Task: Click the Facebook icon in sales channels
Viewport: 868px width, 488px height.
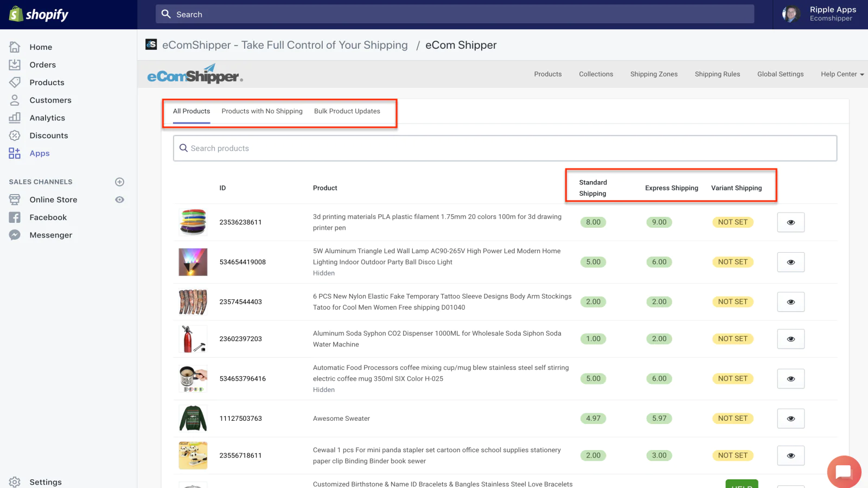Action: [15, 217]
